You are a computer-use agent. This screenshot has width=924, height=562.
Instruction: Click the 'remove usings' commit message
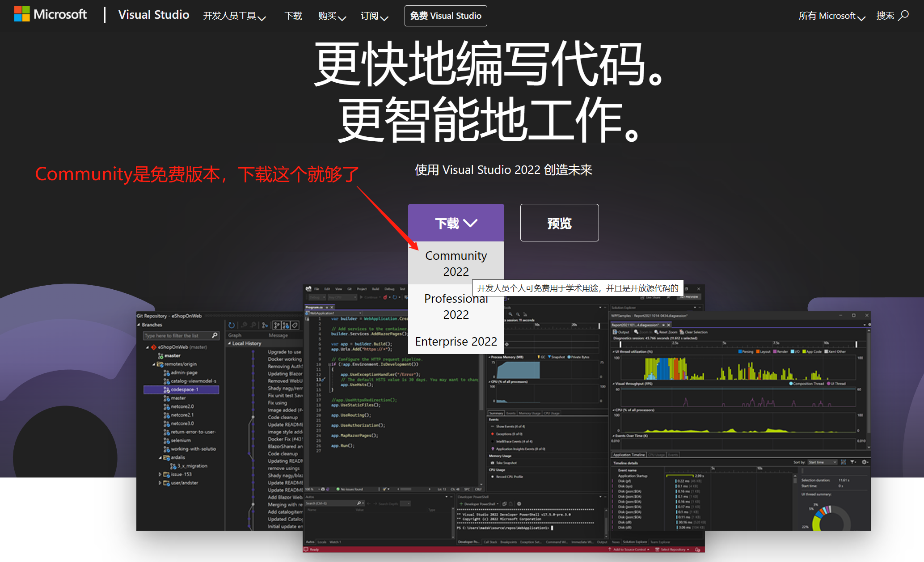[283, 468]
